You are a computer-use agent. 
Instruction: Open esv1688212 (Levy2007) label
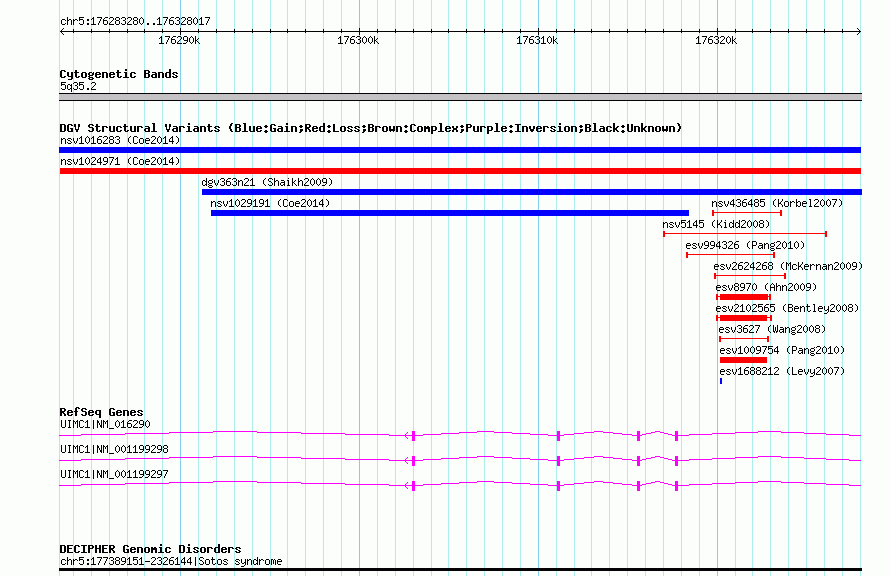pyautogui.click(x=782, y=371)
